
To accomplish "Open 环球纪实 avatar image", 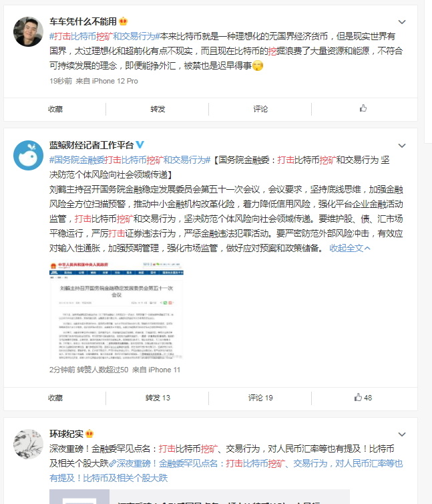I will click(28, 444).
